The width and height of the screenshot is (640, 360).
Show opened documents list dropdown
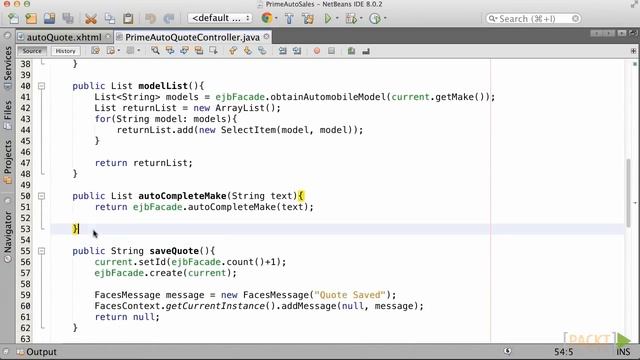(x=622, y=33)
